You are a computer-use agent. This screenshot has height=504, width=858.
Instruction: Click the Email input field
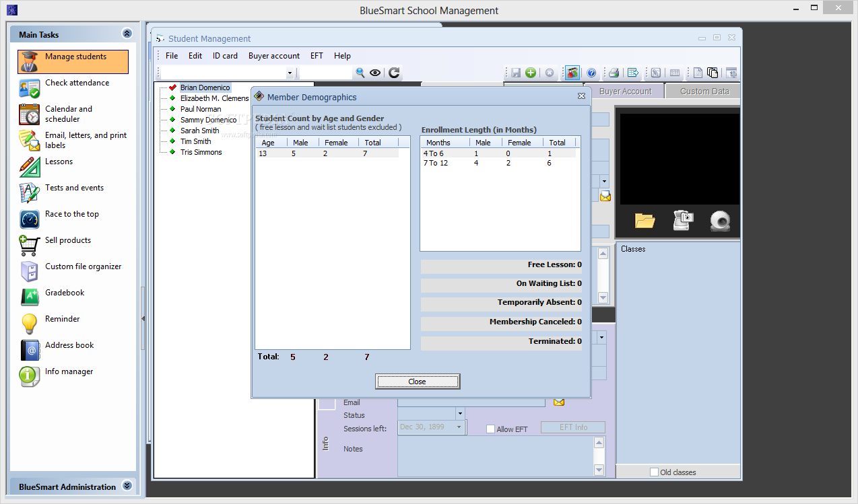(x=471, y=402)
